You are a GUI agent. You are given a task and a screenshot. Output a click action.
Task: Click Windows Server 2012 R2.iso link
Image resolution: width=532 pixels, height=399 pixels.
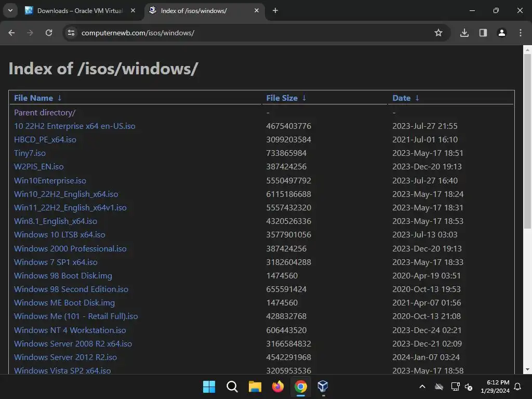65,357
